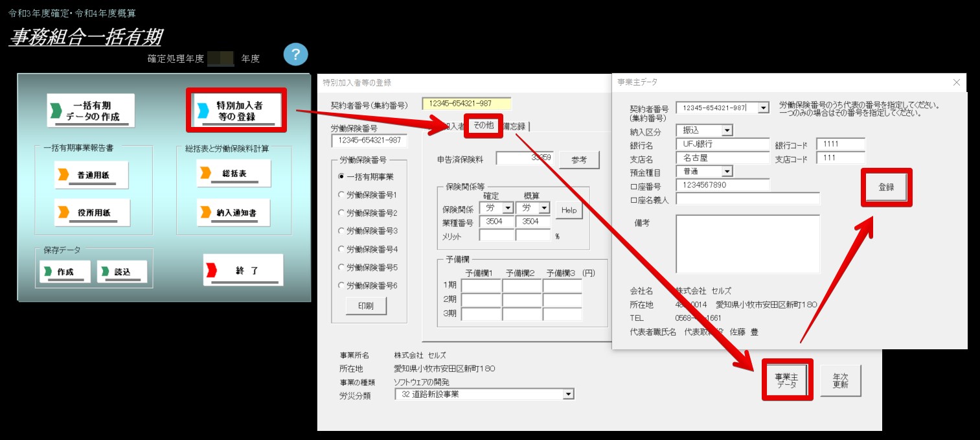Image resolution: width=980 pixels, height=440 pixels.
Task: Click 1期 予備欄1 field
Action: [481, 286]
